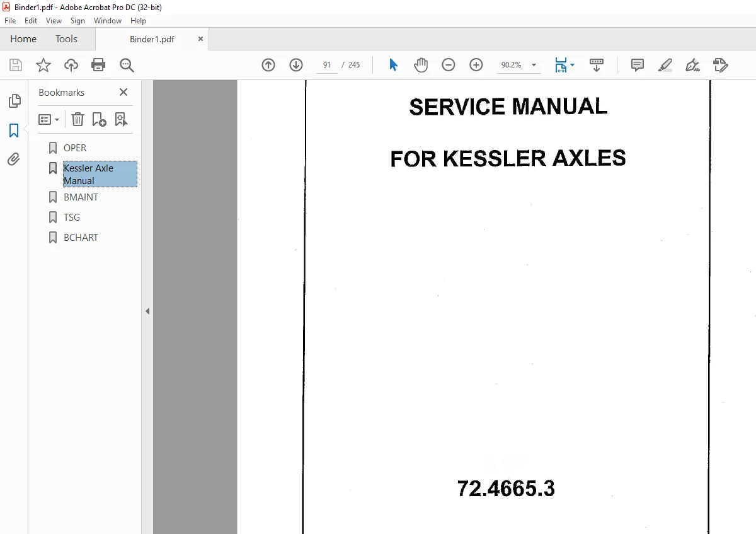Image resolution: width=756 pixels, height=534 pixels.
Task: Select the BMAINT bookmark
Action: pos(81,197)
